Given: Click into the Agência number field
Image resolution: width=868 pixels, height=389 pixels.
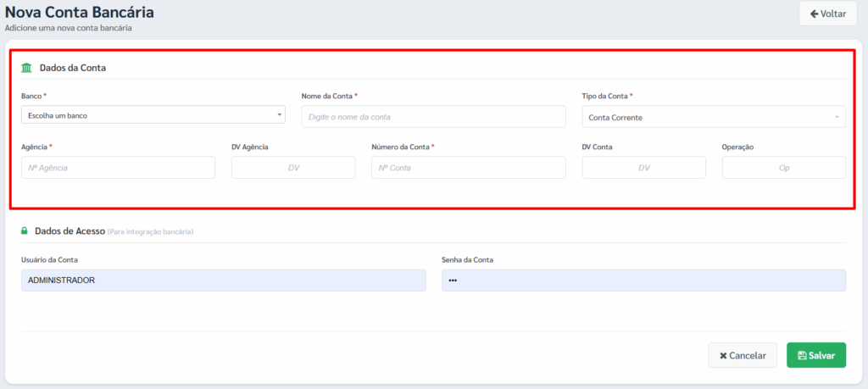Looking at the screenshot, I should (x=118, y=168).
